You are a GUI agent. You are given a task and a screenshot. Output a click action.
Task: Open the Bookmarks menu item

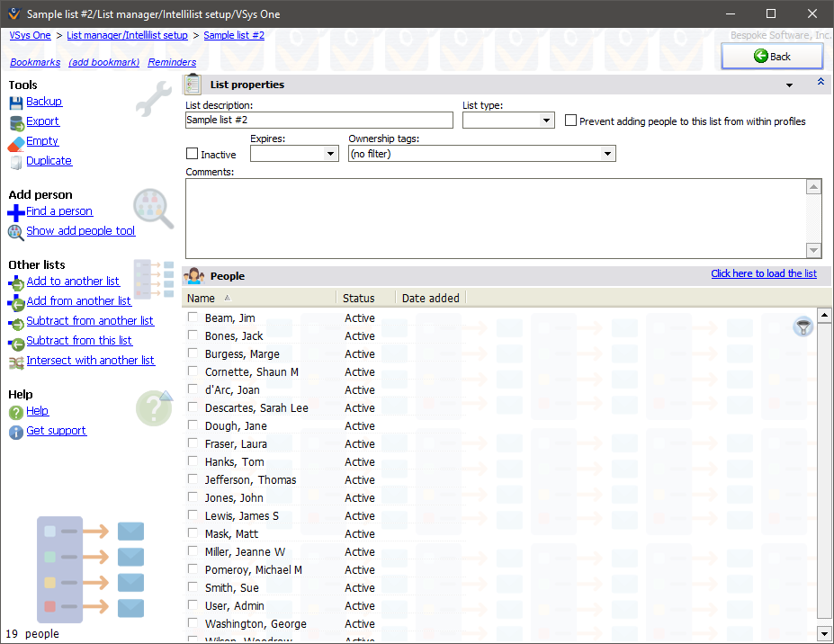[34, 62]
